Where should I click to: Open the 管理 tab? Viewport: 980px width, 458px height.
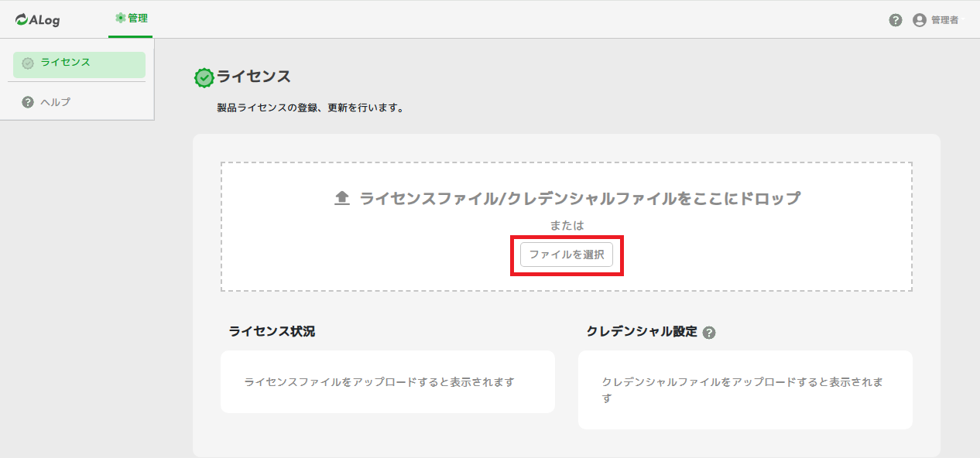(x=138, y=18)
